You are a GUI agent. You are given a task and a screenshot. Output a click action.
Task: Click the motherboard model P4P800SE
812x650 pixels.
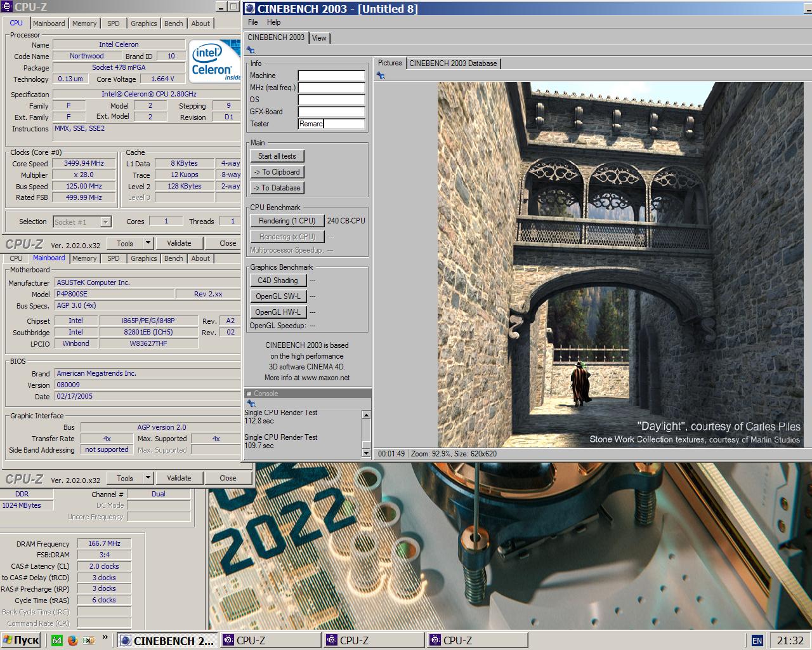(114, 294)
